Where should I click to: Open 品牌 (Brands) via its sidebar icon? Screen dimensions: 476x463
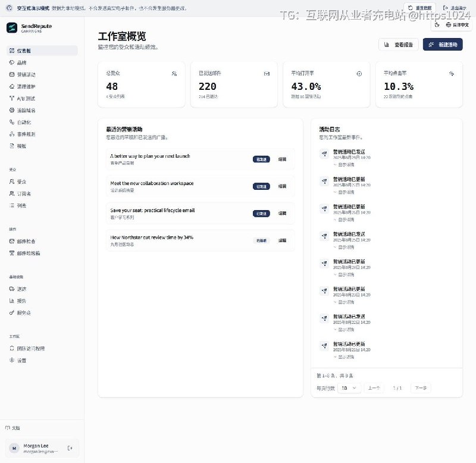(x=12, y=62)
